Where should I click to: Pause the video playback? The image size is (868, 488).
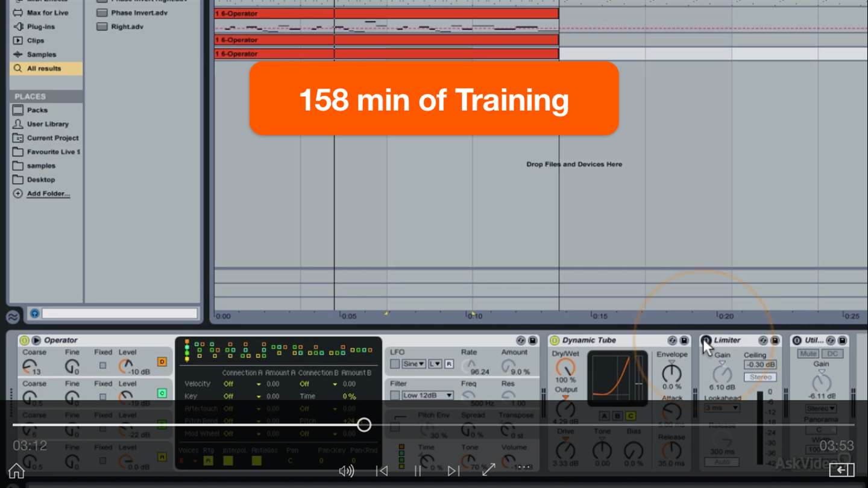(418, 471)
